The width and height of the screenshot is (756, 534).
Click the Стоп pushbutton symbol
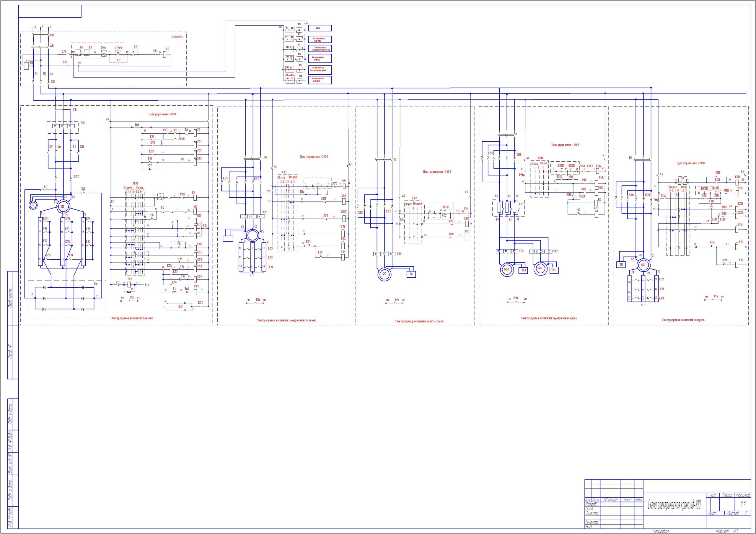pyautogui.click(x=104, y=54)
